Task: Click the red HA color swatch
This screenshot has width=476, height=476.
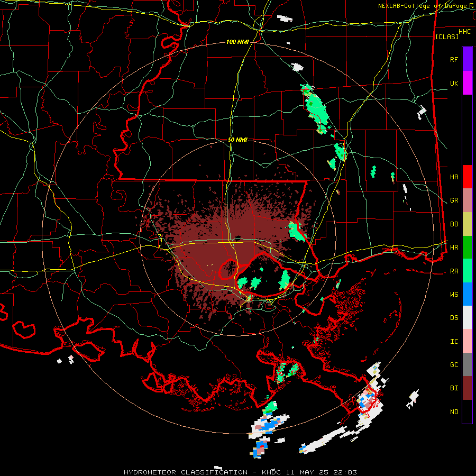Action: (x=467, y=177)
